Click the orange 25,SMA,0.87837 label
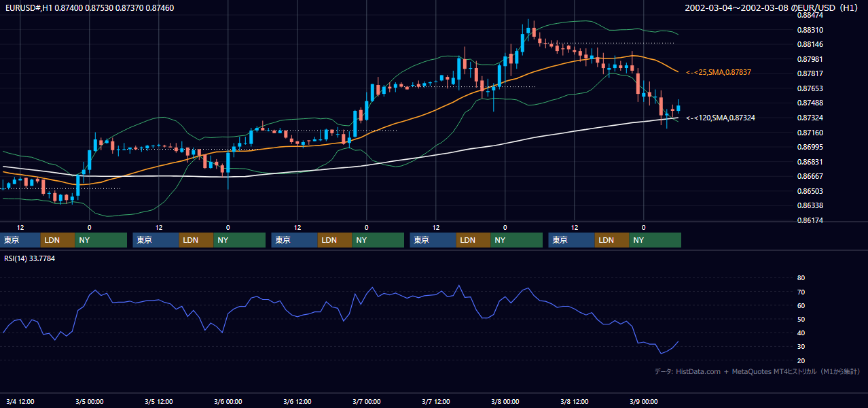The image size is (868, 408). [x=719, y=72]
